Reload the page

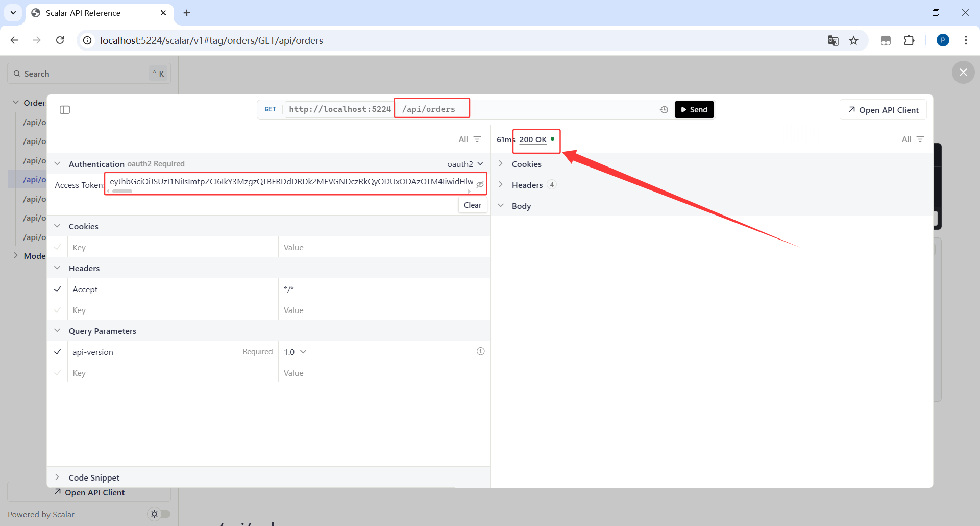60,40
